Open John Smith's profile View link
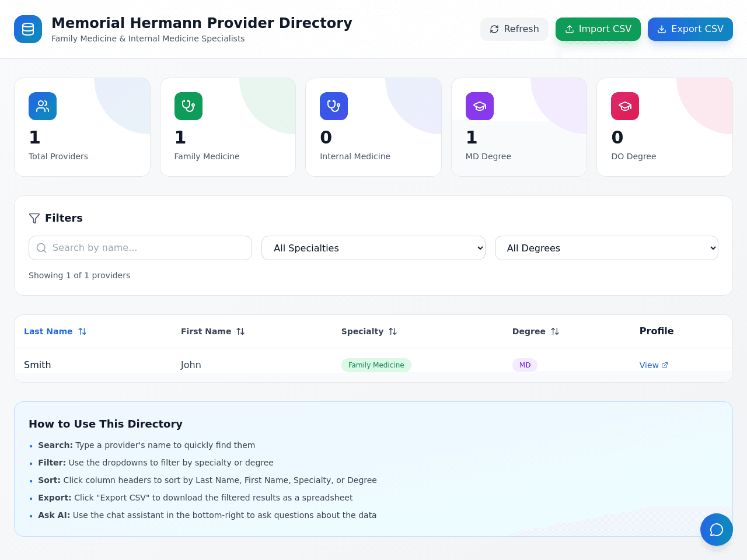Image resolution: width=747 pixels, height=560 pixels. pyautogui.click(x=654, y=365)
